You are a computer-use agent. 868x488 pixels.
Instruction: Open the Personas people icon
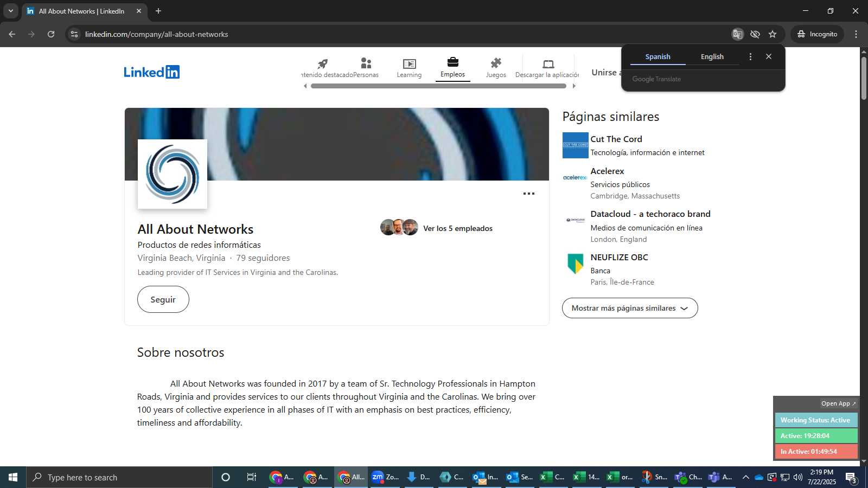(x=366, y=63)
